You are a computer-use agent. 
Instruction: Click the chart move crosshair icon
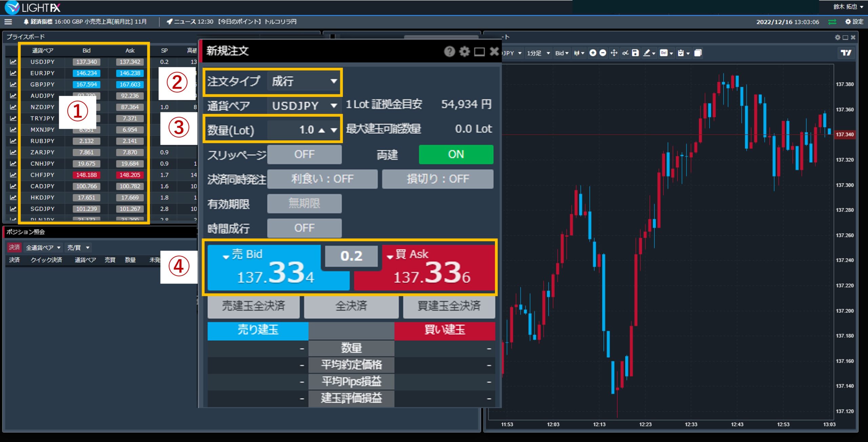coord(614,53)
